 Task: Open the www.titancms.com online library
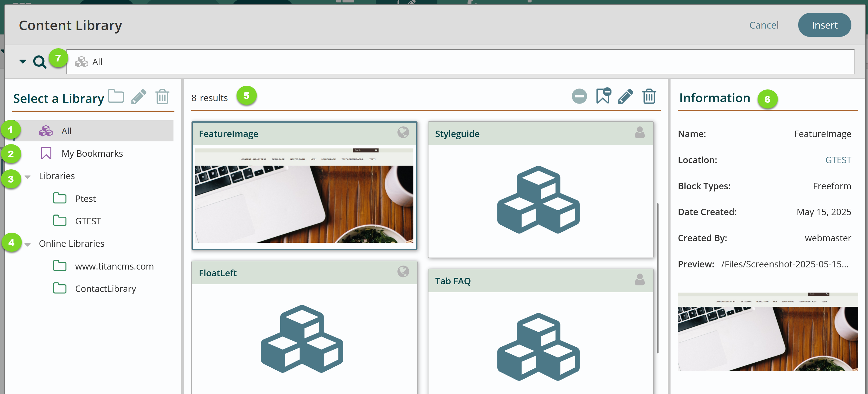coord(114,266)
